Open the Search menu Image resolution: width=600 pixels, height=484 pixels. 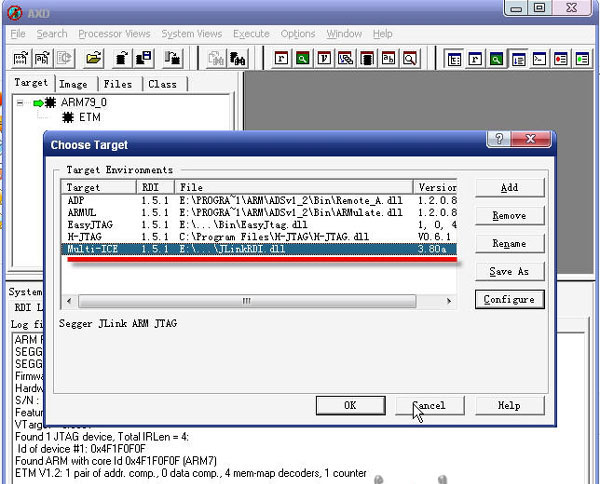point(52,34)
